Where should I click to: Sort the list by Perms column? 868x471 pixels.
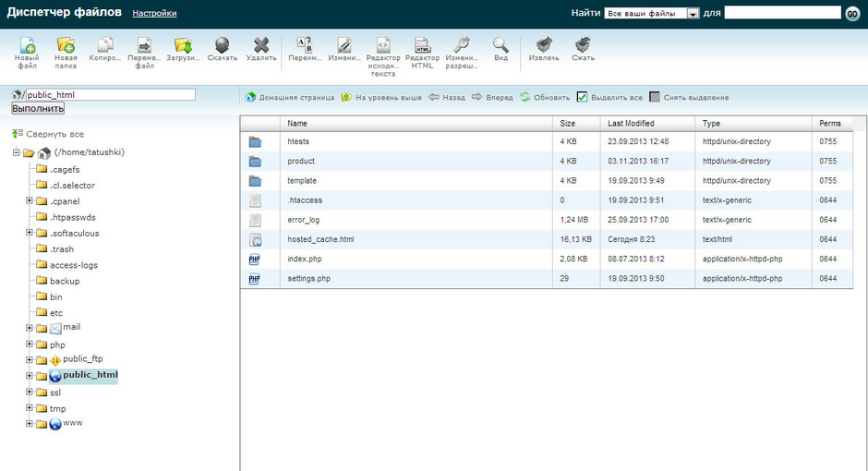pos(832,124)
